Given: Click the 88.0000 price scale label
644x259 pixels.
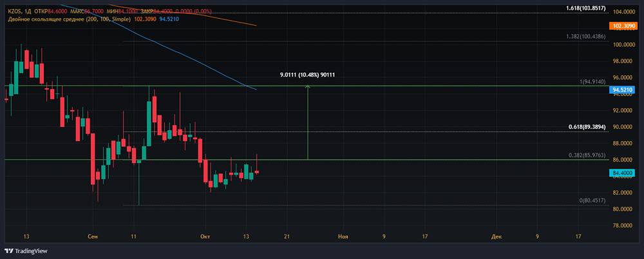Looking at the screenshot, I should tap(623, 144).
